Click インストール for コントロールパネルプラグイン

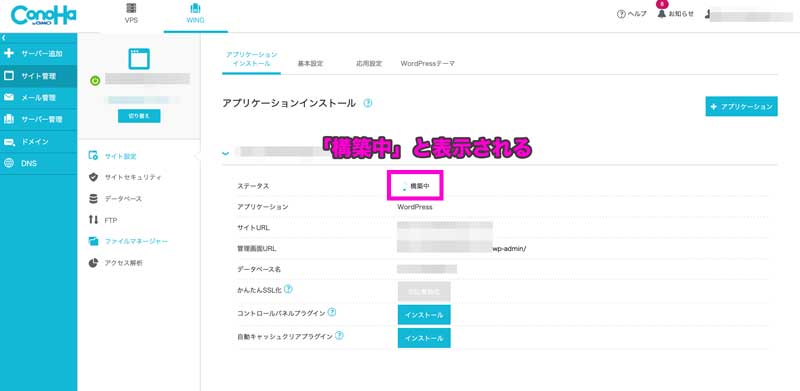pyautogui.click(x=424, y=315)
